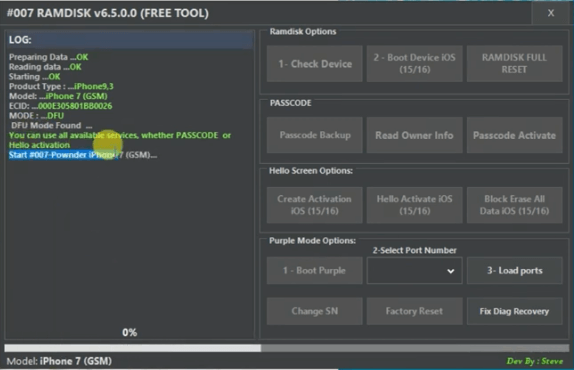Open Read Owner Info
574x370 pixels.
[414, 135]
